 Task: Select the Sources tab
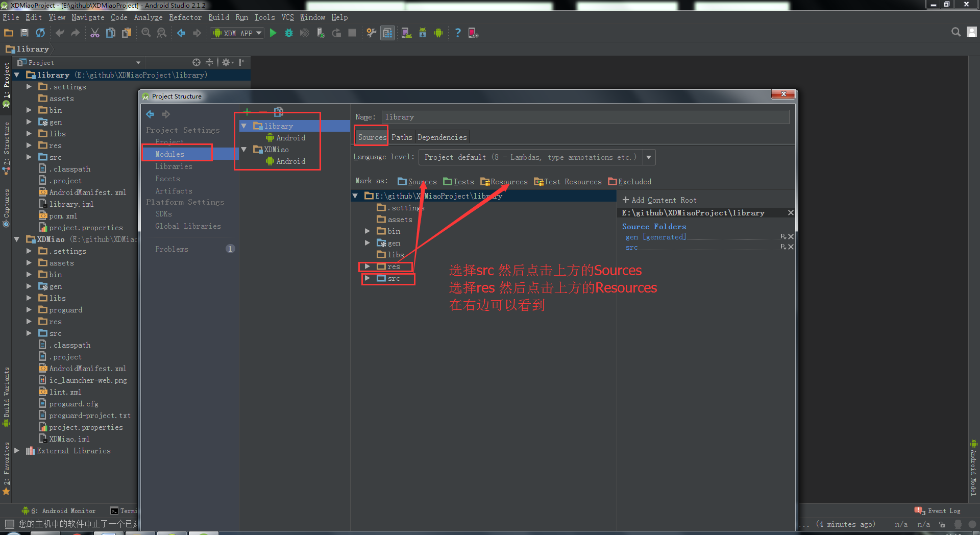click(372, 137)
